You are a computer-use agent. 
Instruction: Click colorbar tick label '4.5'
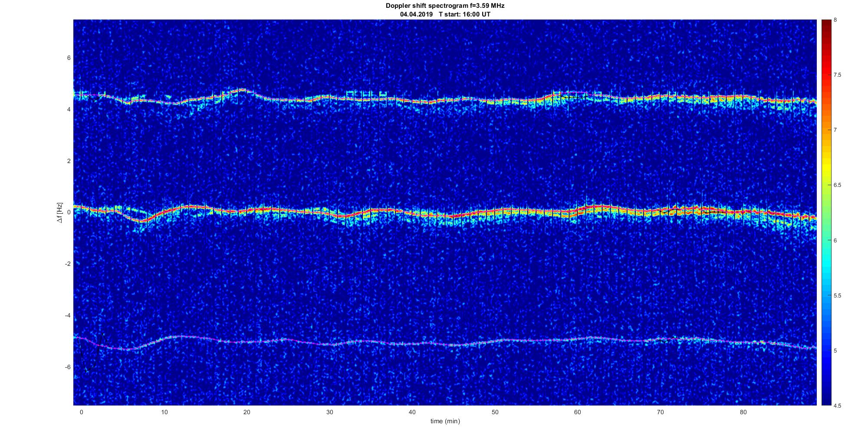click(x=837, y=406)
